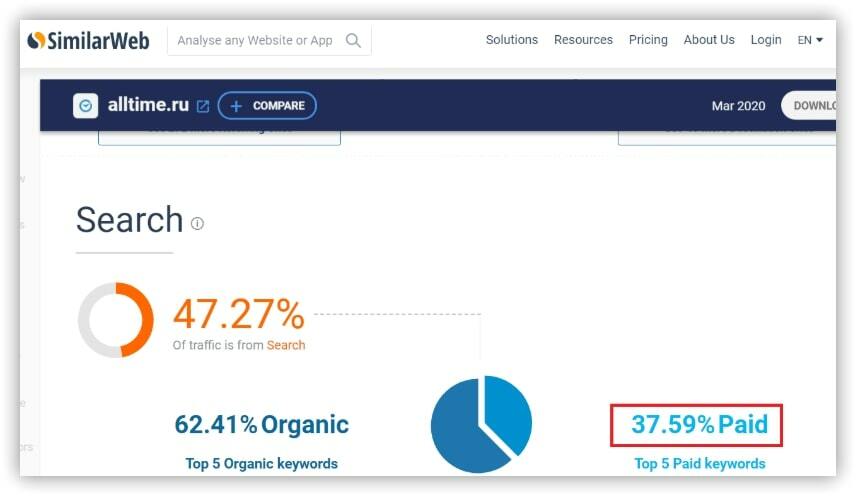
Task: Open the Solutions menu
Action: 512,40
